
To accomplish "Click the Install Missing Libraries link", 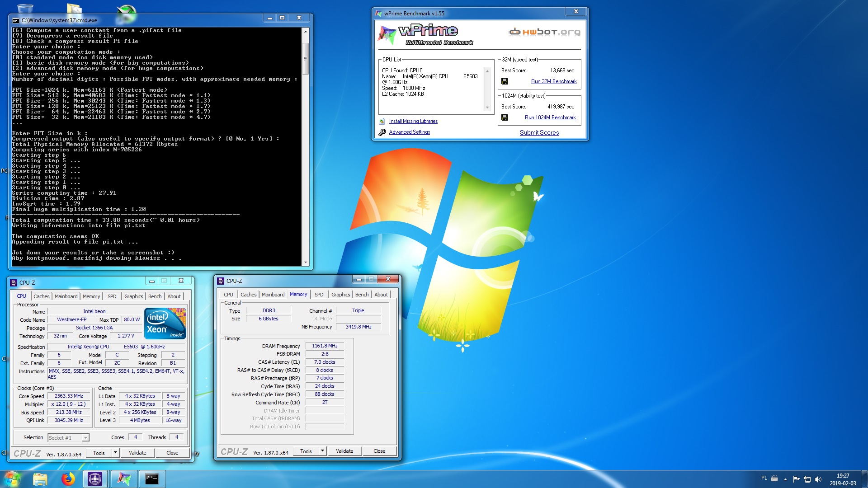I will pos(413,121).
